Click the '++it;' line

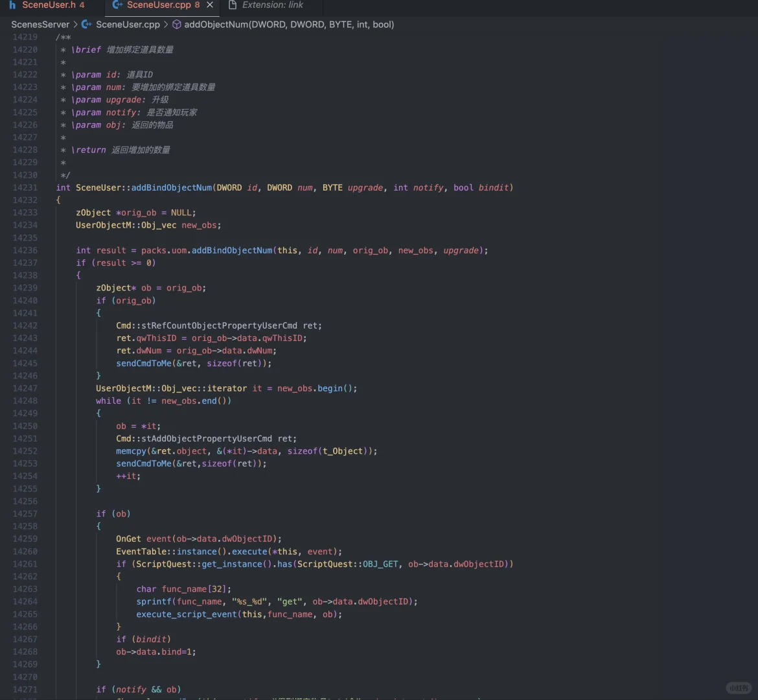tap(128, 476)
